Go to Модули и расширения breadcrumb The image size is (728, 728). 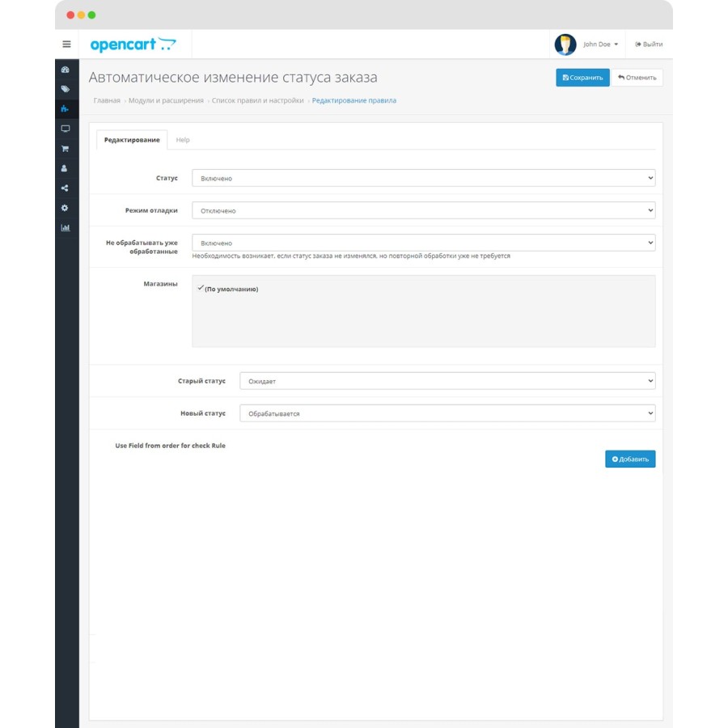(166, 100)
